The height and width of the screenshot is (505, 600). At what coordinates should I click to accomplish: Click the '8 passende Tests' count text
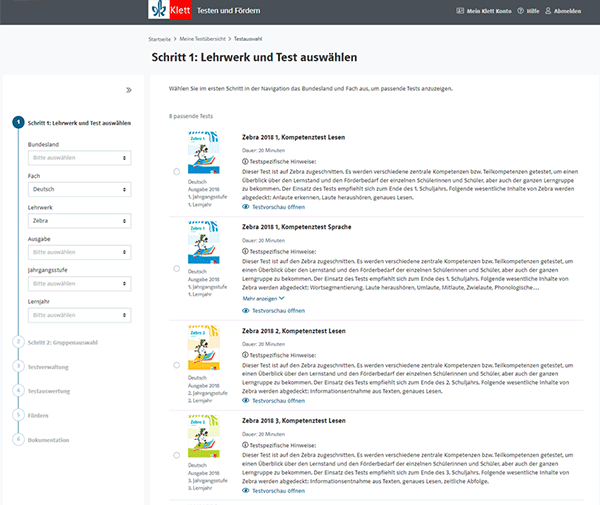pos(191,116)
